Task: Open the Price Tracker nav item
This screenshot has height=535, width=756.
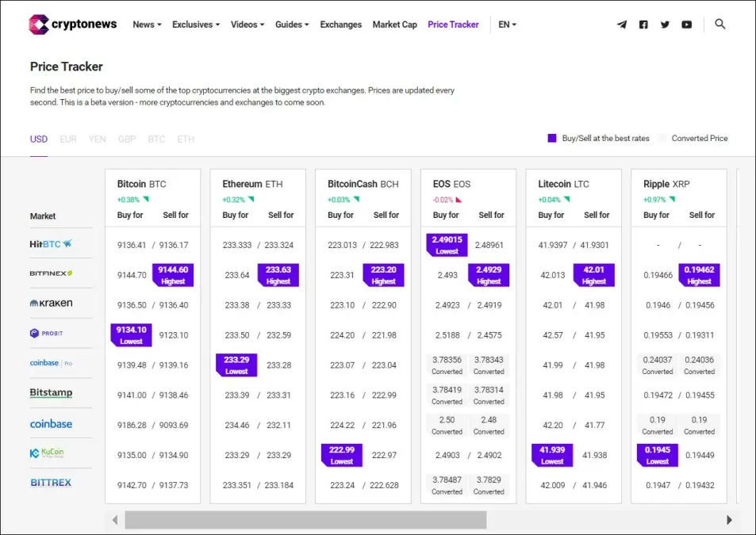Action: tap(453, 25)
